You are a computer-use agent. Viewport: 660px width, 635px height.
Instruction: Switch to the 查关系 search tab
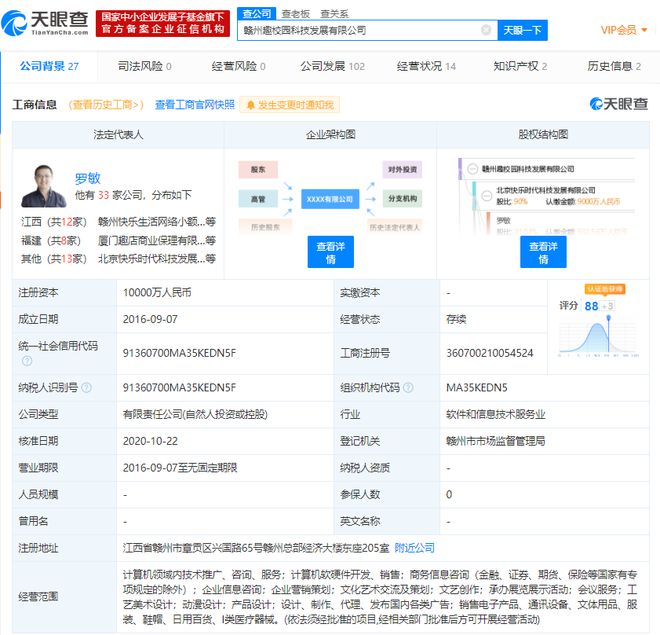[334, 13]
